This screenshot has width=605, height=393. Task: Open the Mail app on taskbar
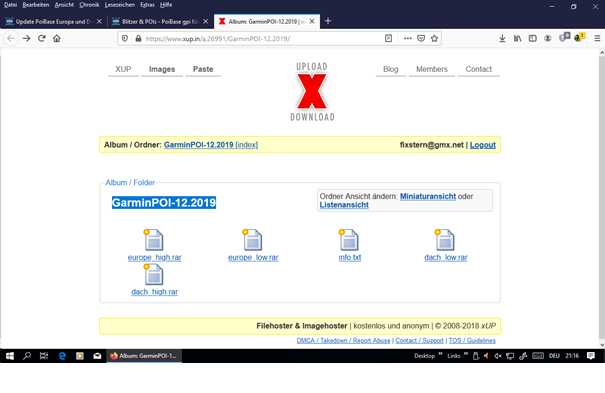tap(97, 356)
